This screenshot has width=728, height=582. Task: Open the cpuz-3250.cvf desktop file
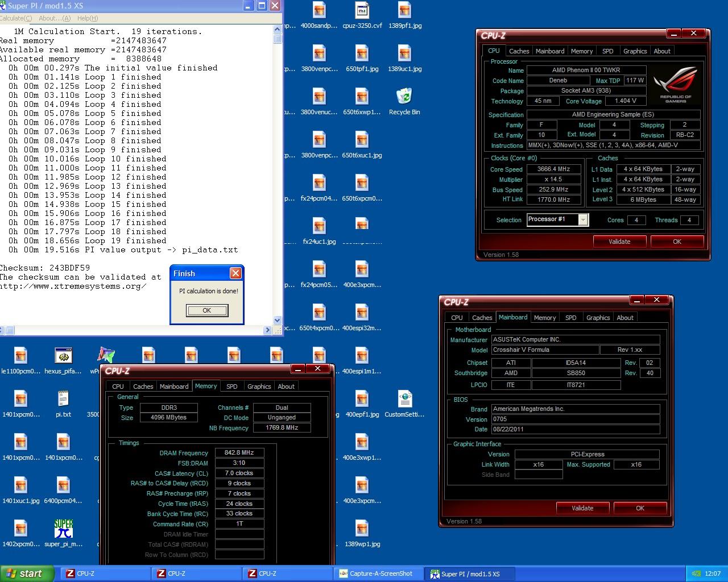[362, 15]
